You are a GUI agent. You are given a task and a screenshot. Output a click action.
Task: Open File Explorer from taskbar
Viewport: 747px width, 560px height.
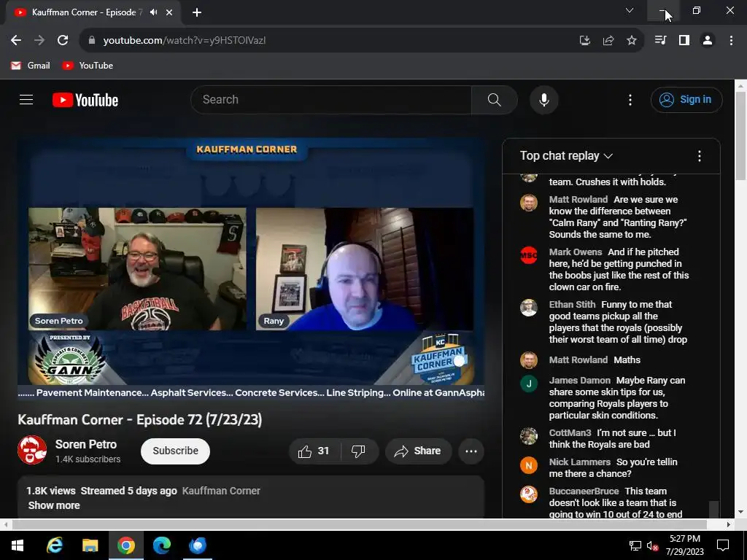(x=90, y=545)
